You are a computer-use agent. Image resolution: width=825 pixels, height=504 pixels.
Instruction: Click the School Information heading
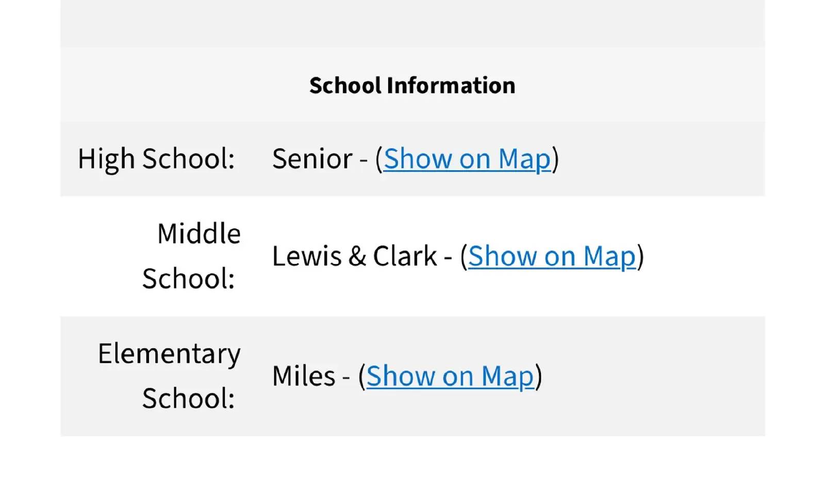[412, 86]
